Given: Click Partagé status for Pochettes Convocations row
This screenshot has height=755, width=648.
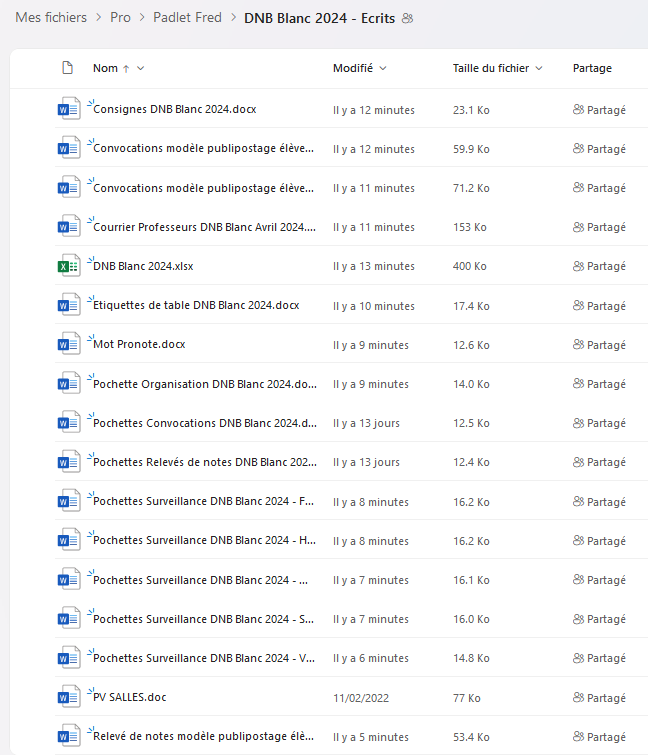Looking at the screenshot, I should click(599, 423).
